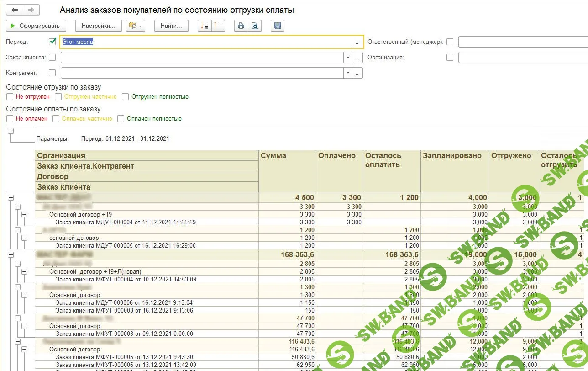
Task: Enable the Организация filter checkbox
Action: point(450,58)
